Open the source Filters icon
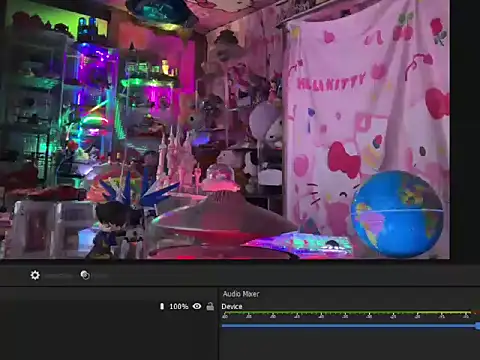The height and width of the screenshot is (360, 480). [85, 275]
